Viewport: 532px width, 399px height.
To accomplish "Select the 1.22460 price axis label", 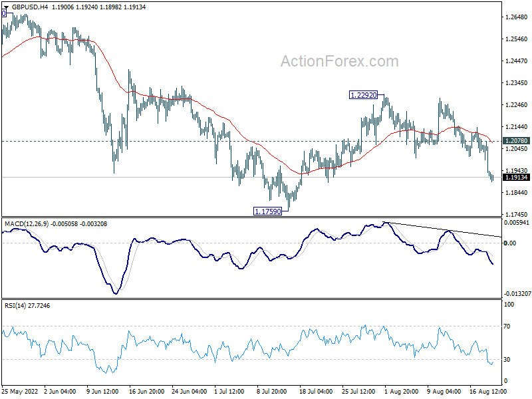I will click(517, 105).
